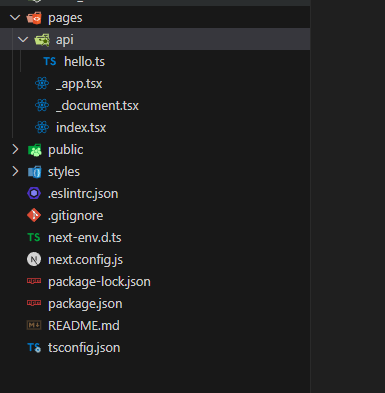Click the api folder icon
385x393 pixels.
point(42,40)
